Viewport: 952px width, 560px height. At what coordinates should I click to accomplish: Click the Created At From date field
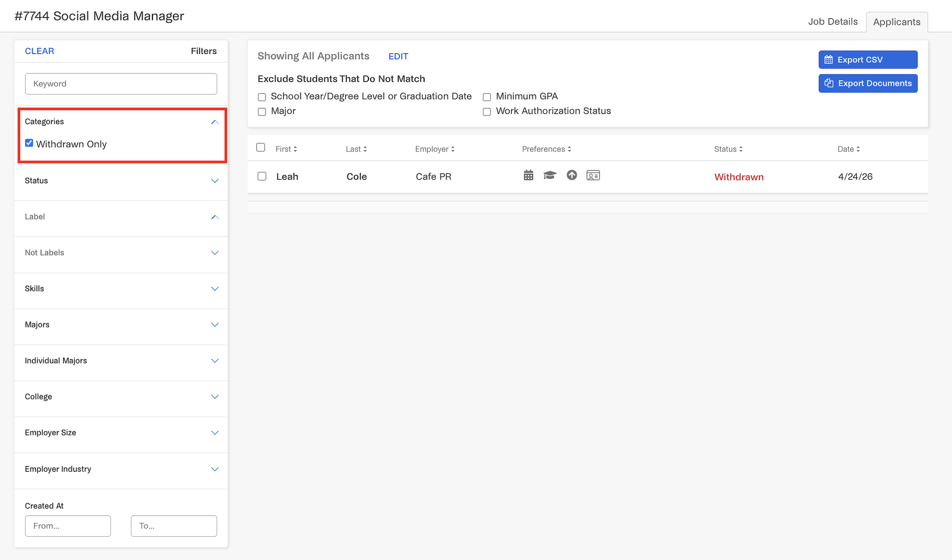click(x=68, y=526)
